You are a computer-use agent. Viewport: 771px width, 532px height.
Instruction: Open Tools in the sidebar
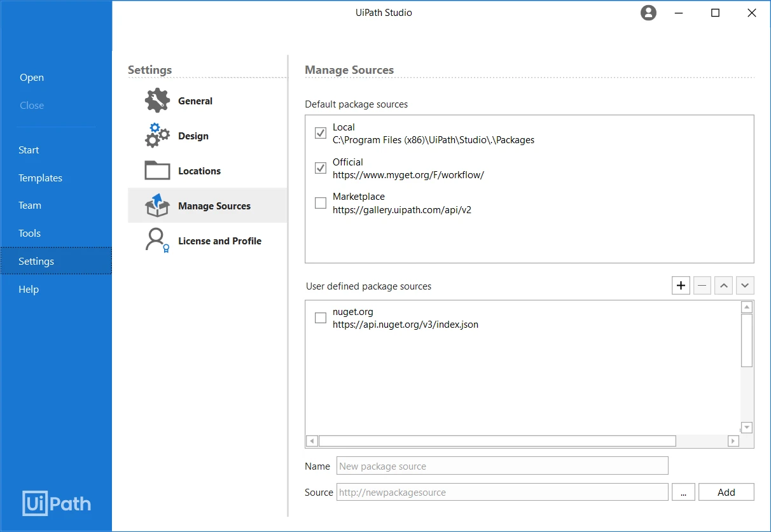coord(29,234)
